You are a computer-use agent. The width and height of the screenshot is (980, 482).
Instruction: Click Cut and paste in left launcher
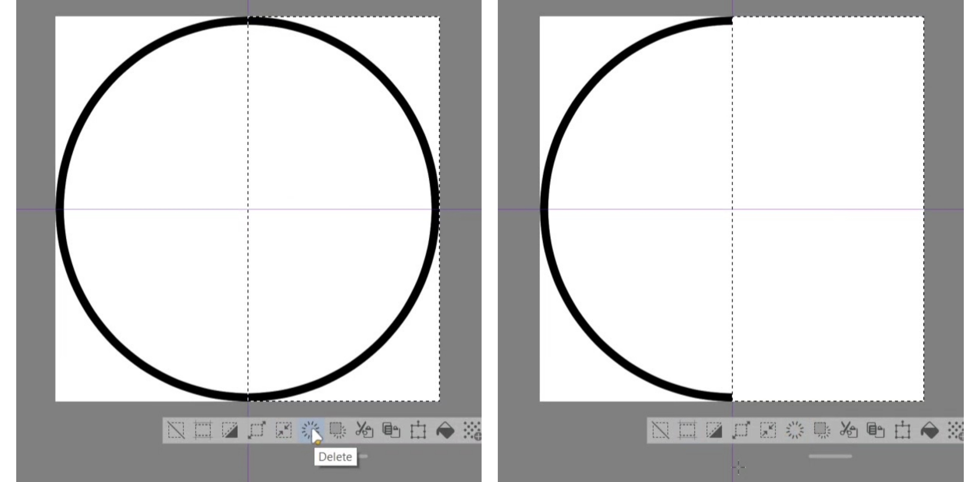click(364, 430)
